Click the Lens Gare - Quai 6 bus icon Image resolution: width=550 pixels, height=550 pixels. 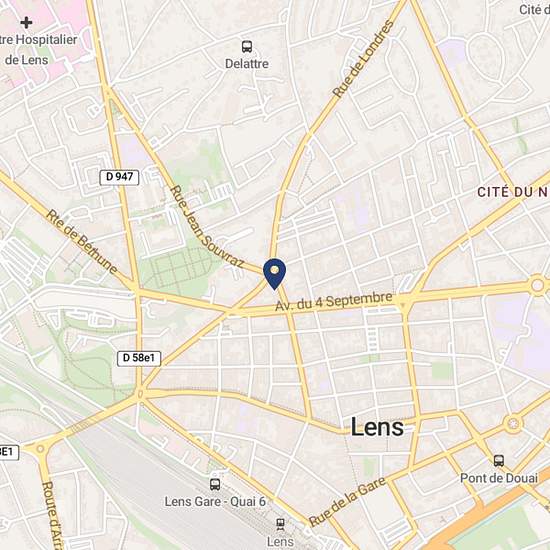pos(215,484)
